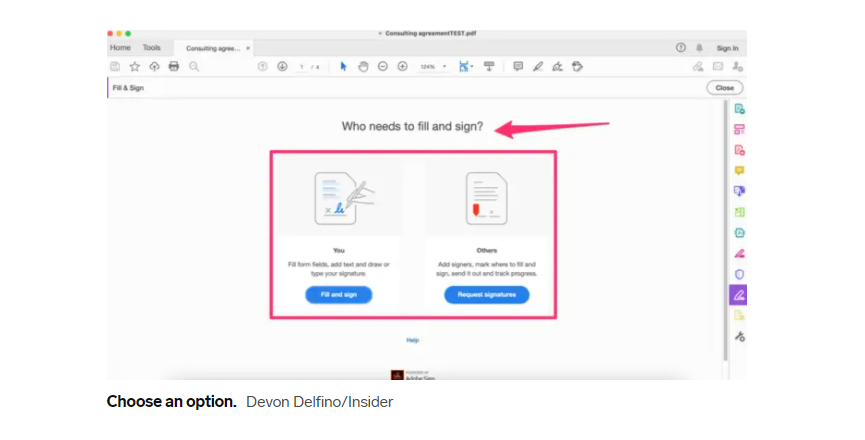This screenshot has width=865, height=440.
Task: Activate the Hand pan tool
Action: pos(363,67)
